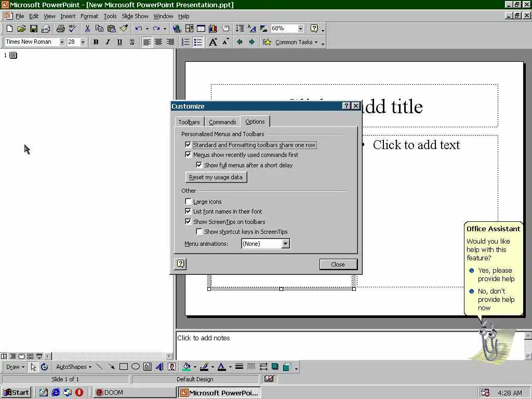
Task: Cut selection with scissors icon
Action: [87, 29]
